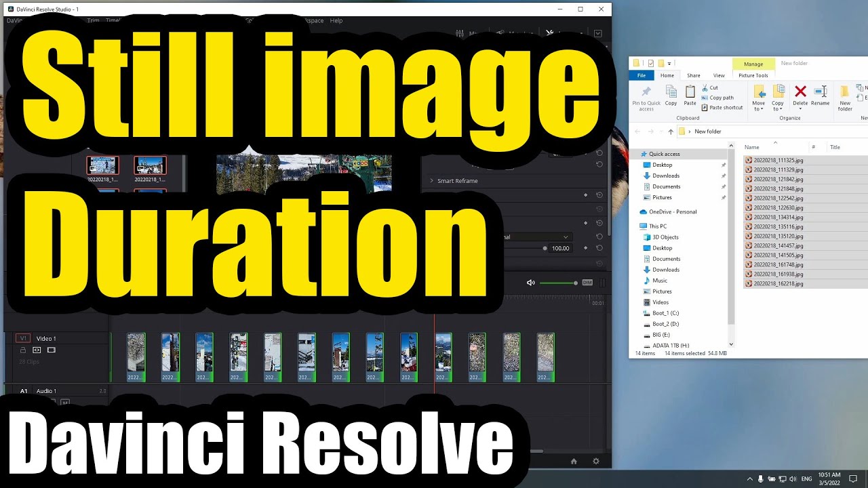Switch to the Home ribbon tab

click(667, 75)
